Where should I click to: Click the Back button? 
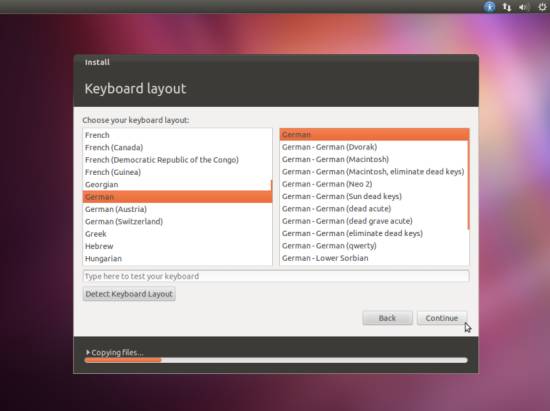(x=387, y=318)
